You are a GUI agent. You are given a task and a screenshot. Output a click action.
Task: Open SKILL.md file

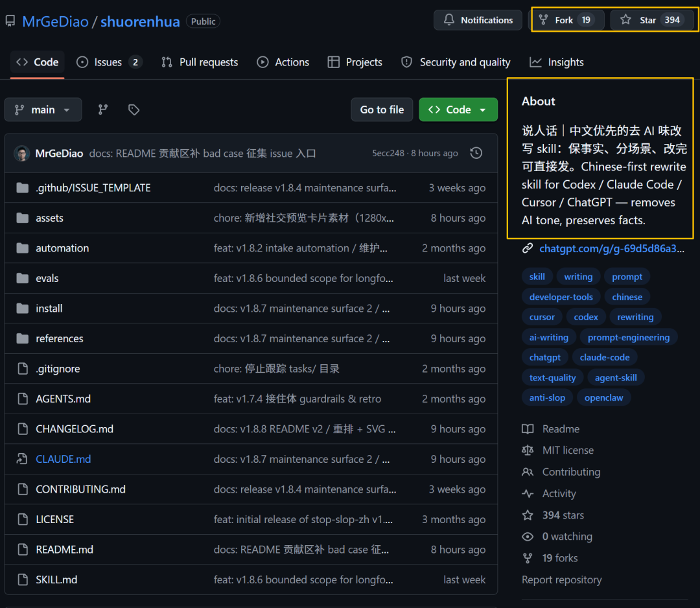56,579
